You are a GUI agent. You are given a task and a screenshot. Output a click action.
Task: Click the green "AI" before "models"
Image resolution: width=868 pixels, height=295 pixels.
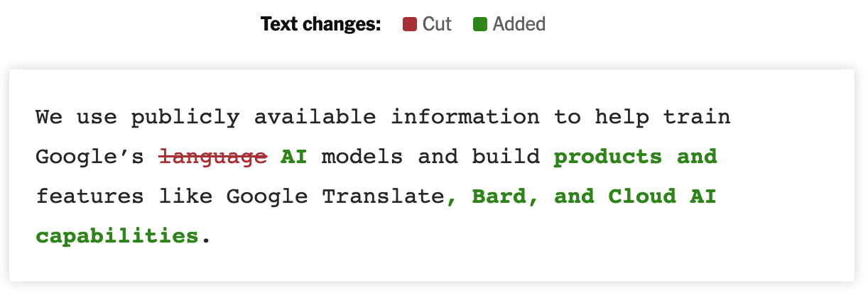pos(294,156)
